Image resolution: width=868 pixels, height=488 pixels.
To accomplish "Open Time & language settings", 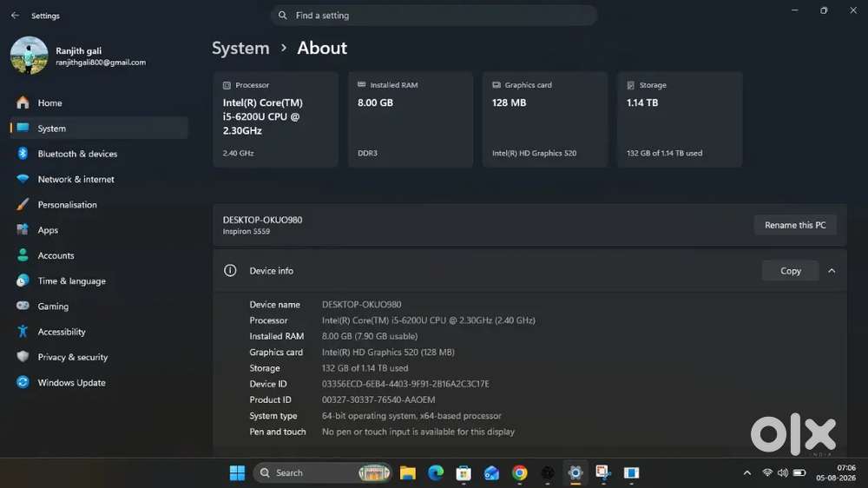I will point(99,280).
